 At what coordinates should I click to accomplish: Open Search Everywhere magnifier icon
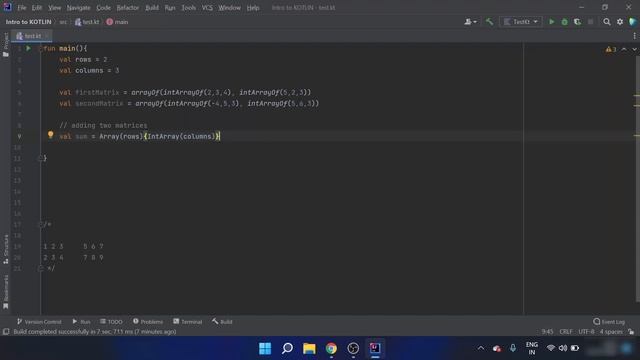[x=607, y=22]
